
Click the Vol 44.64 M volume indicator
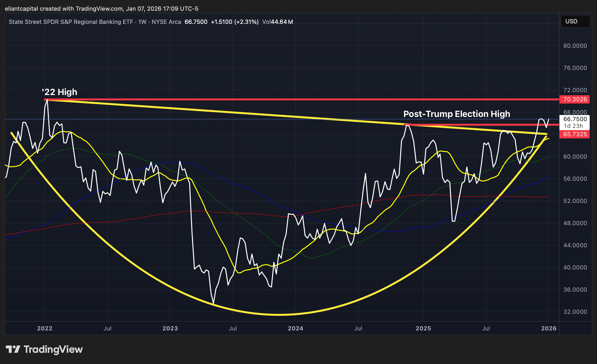pyautogui.click(x=277, y=22)
